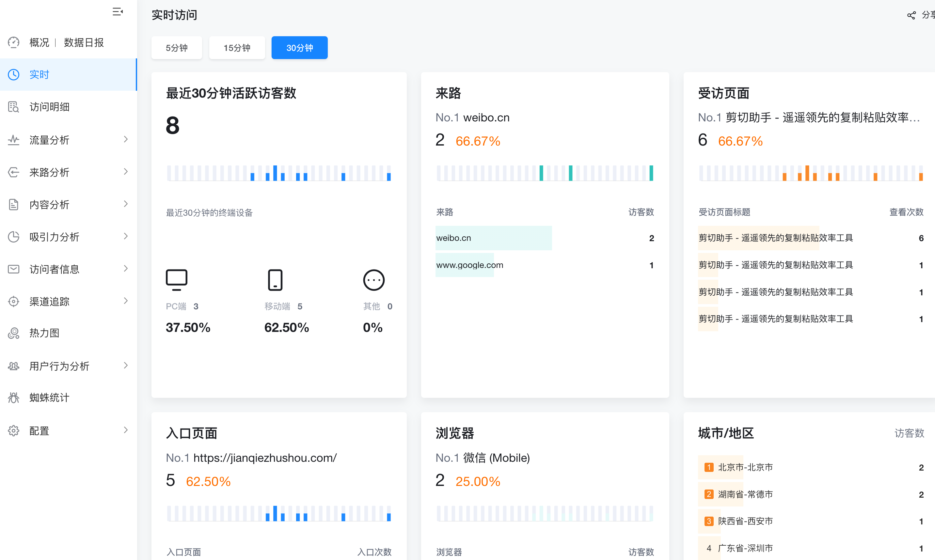Collapse the sidebar with the menu fold icon
The height and width of the screenshot is (560, 935).
point(118,12)
